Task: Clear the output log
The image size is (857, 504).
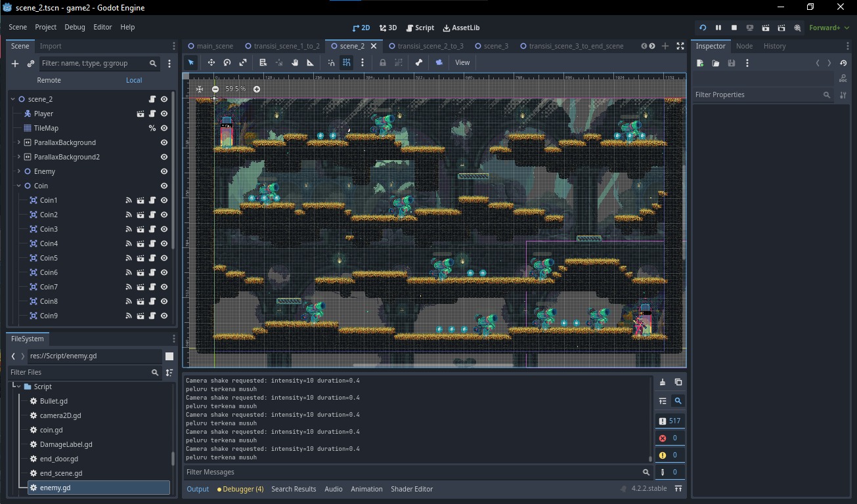Action: [663, 383]
